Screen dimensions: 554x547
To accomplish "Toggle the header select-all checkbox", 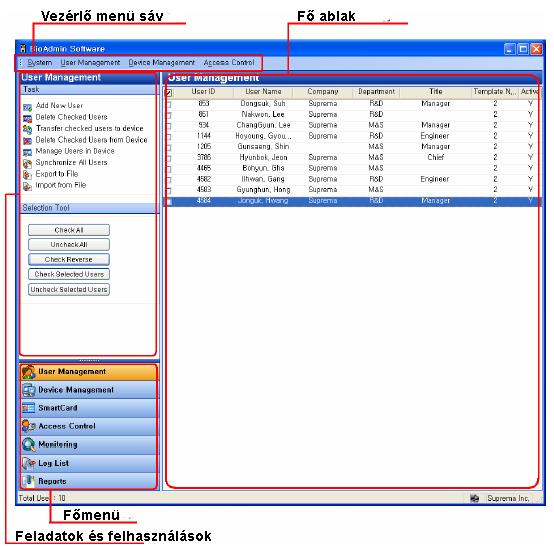I will click(x=169, y=93).
